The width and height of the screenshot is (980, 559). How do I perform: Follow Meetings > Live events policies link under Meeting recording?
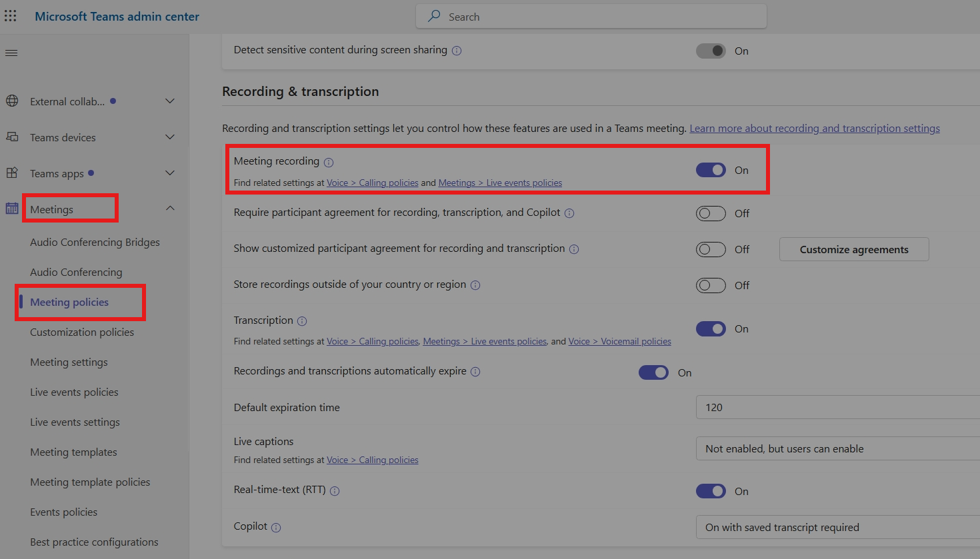(500, 183)
